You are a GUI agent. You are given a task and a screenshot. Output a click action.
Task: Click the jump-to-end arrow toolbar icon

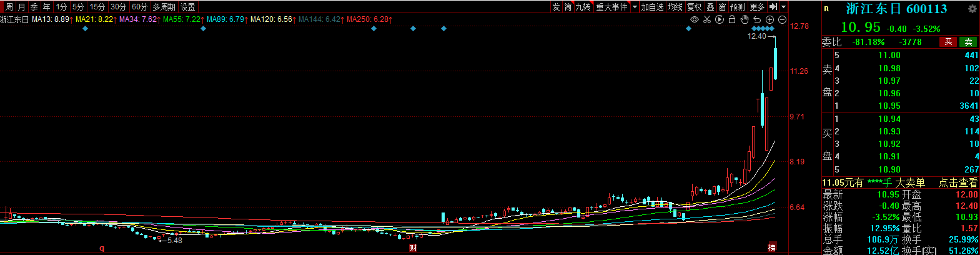(773, 6)
